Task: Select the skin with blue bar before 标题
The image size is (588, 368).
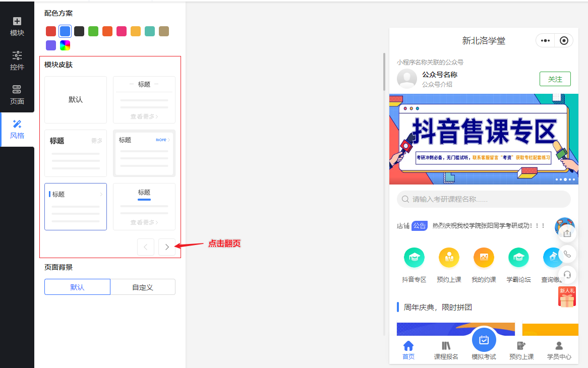Action: (x=76, y=207)
